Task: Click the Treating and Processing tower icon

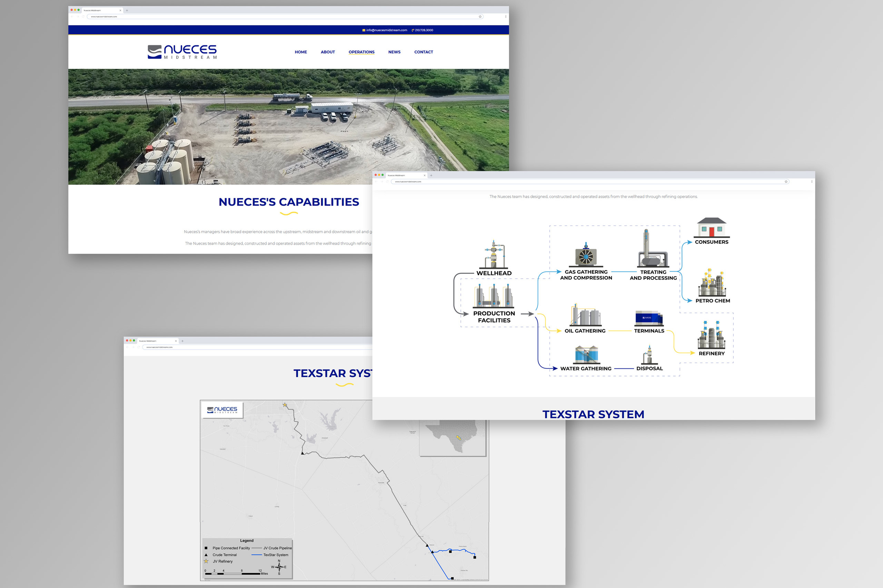Action: tap(653, 248)
